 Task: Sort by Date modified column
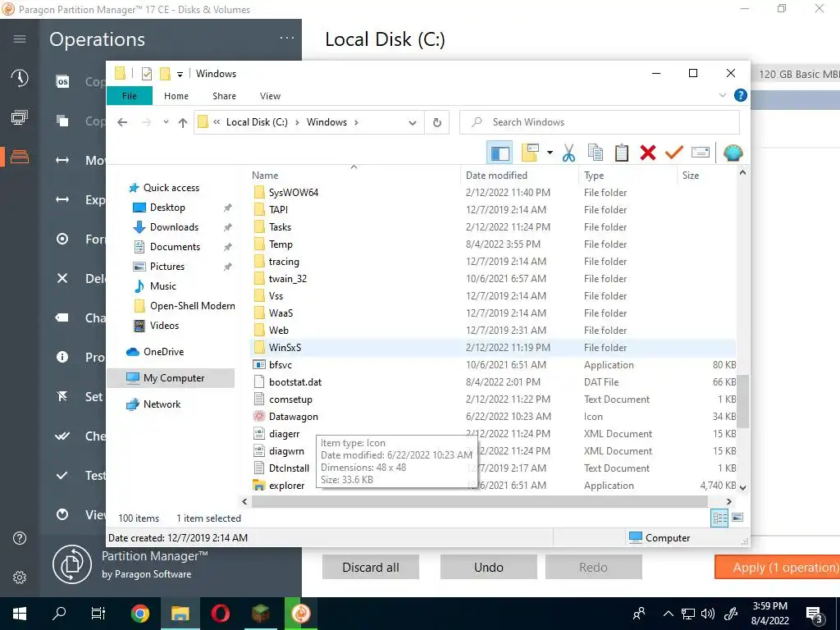(x=518, y=176)
